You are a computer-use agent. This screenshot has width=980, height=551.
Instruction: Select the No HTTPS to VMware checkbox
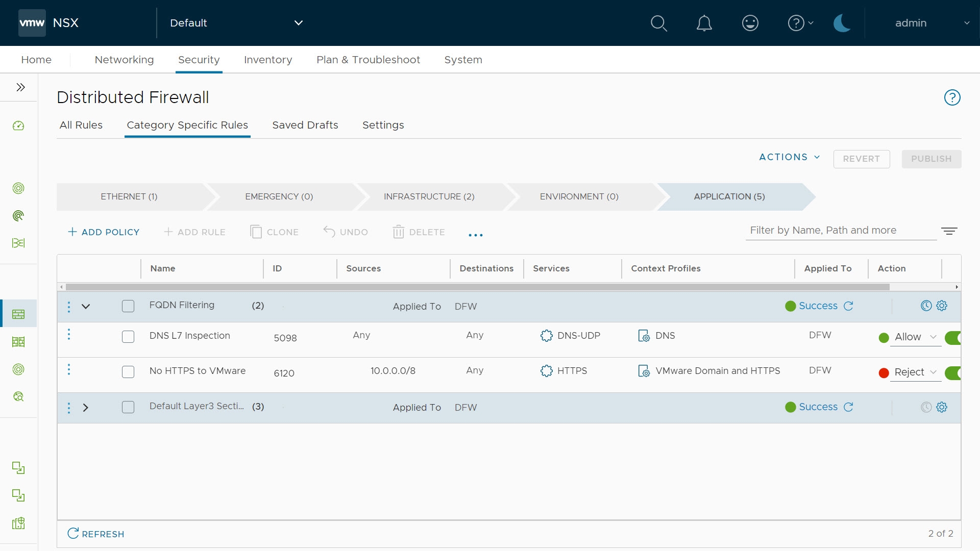pos(128,372)
